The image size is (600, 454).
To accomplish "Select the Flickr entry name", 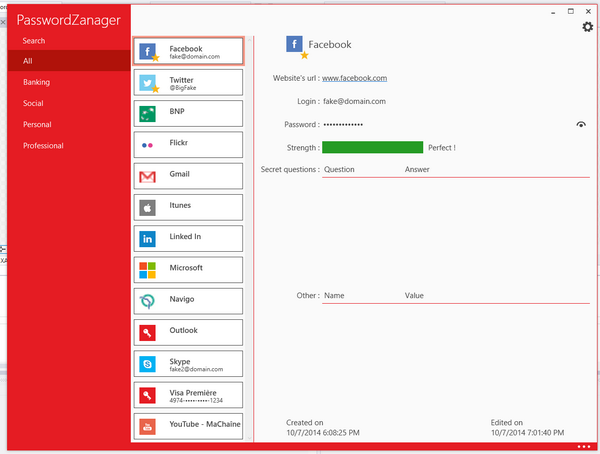I will click(x=179, y=143).
